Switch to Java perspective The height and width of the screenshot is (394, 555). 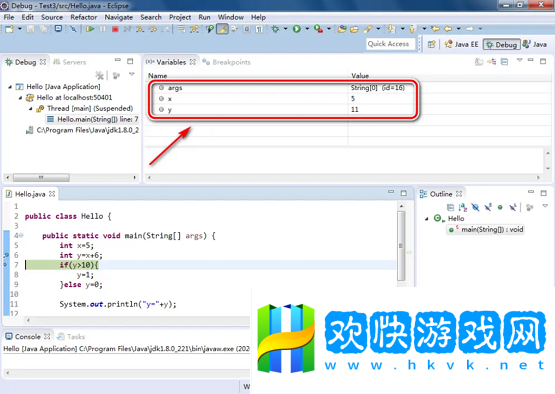click(535, 44)
